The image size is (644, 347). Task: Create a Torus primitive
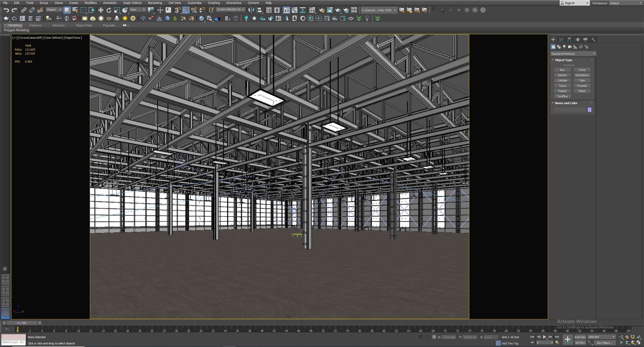pyautogui.click(x=562, y=86)
